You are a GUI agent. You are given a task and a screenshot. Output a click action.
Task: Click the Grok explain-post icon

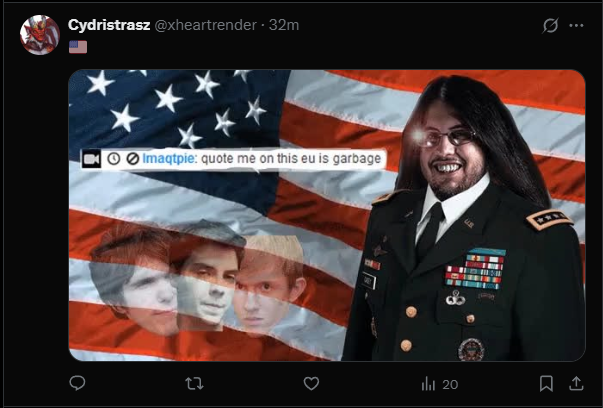click(550, 25)
